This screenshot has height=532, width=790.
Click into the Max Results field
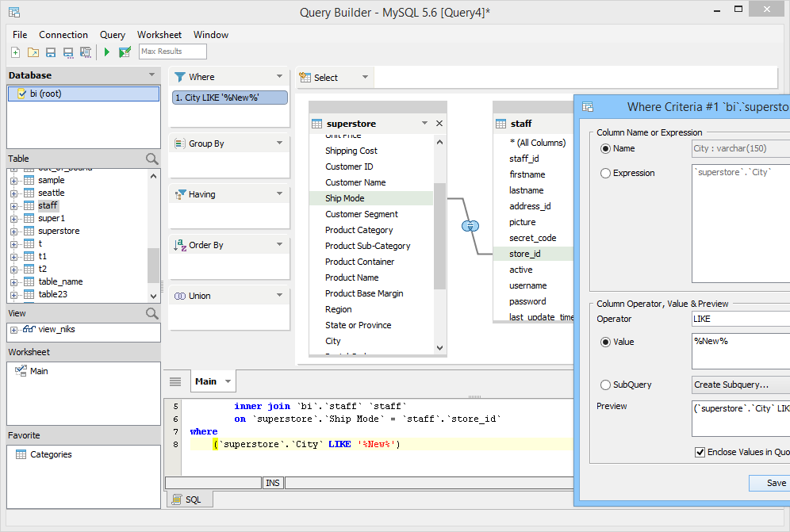tap(173, 52)
